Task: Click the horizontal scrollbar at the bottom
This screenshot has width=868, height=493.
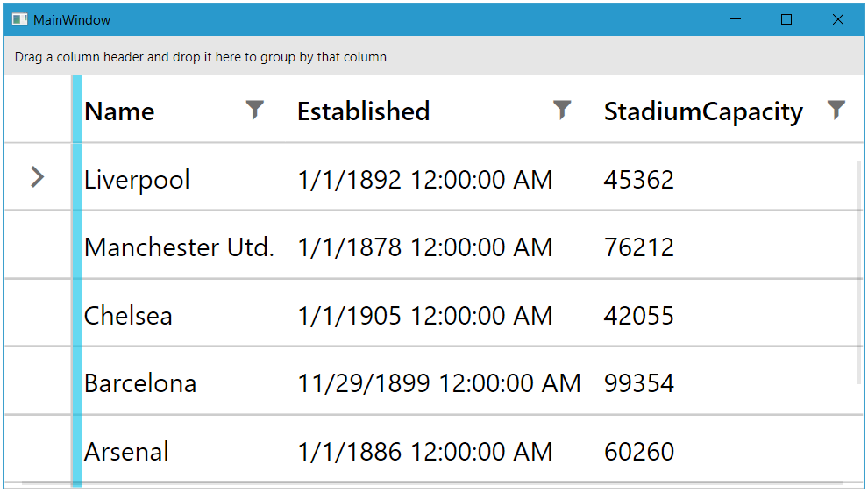Action: click(x=431, y=483)
